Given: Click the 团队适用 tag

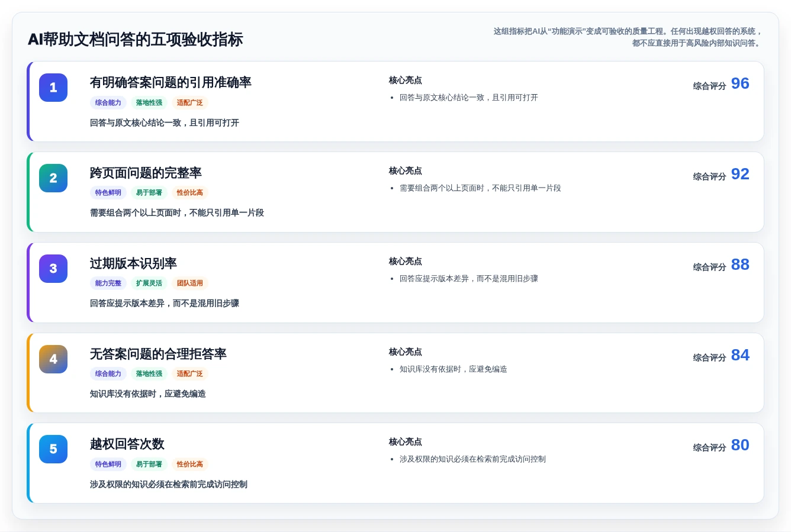Looking at the screenshot, I should click(x=190, y=283).
